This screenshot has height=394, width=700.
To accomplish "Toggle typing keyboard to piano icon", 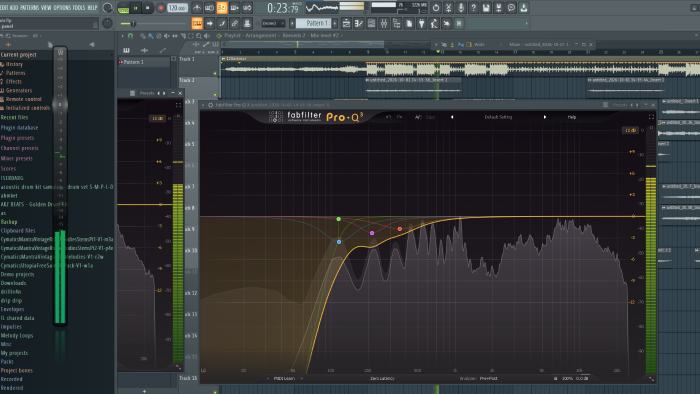I will pos(197,23).
